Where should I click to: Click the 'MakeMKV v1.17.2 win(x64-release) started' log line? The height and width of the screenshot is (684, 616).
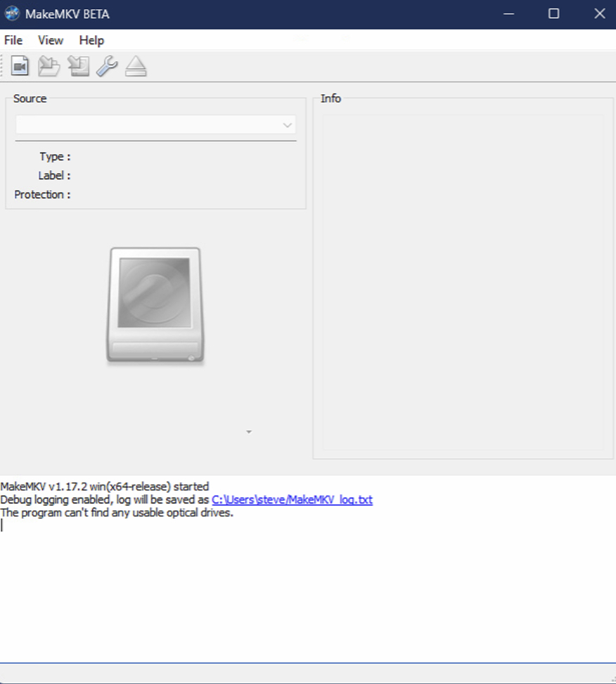tap(105, 486)
